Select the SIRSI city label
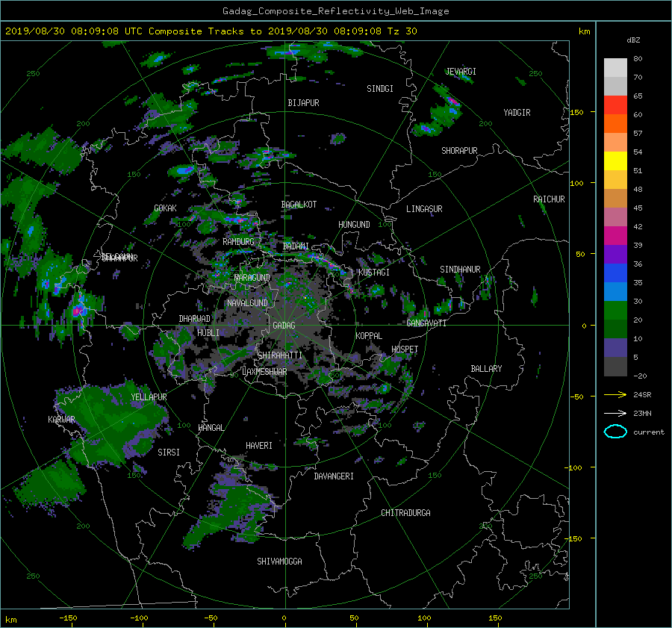672x628 pixels. [x=169, y=453]
